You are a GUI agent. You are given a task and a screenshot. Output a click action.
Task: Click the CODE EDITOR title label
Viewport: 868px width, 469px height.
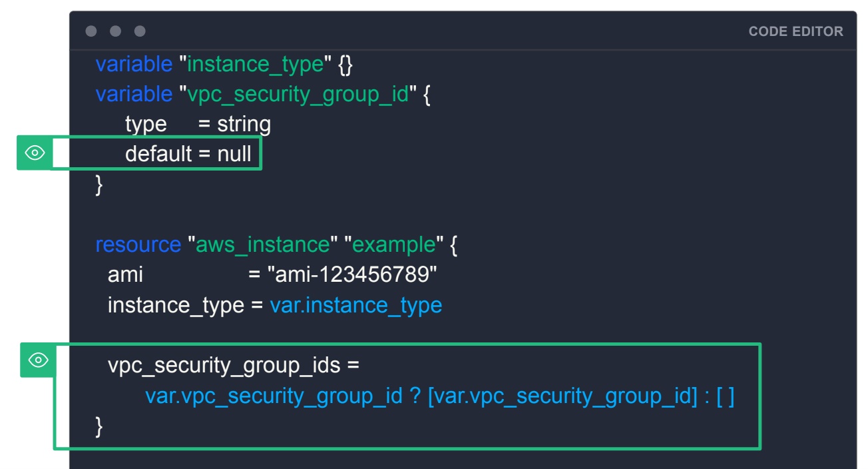coord(795,31)
